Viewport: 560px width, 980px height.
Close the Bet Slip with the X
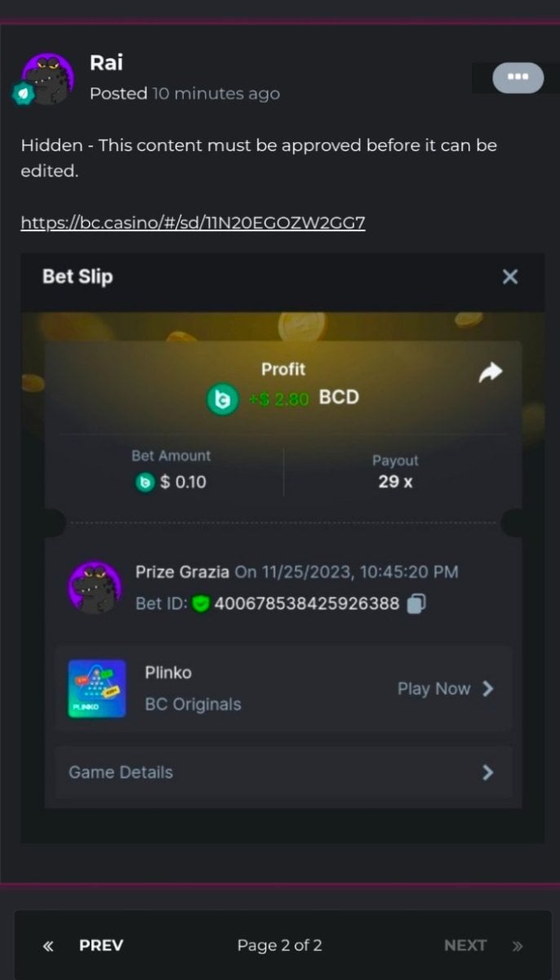tap(510, 277)
